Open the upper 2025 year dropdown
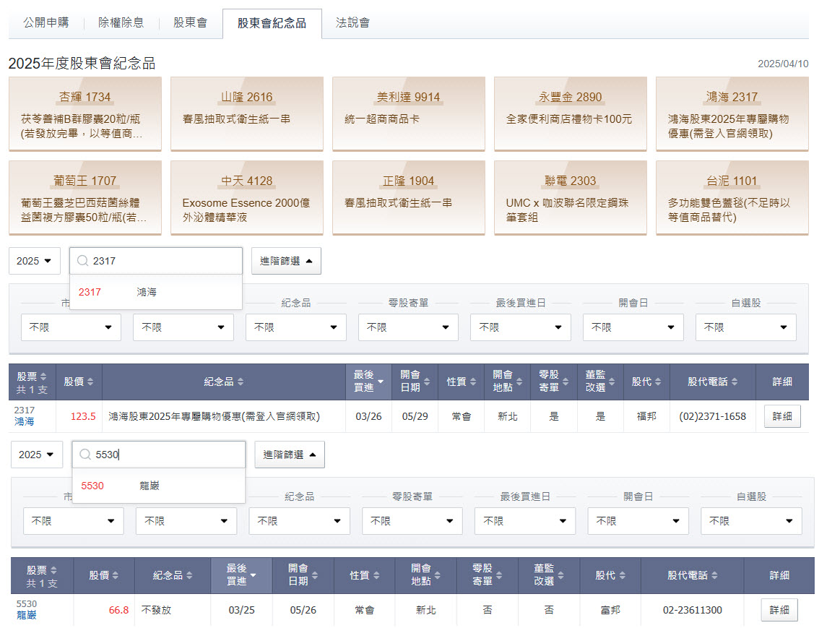 [x=35, y=261]
